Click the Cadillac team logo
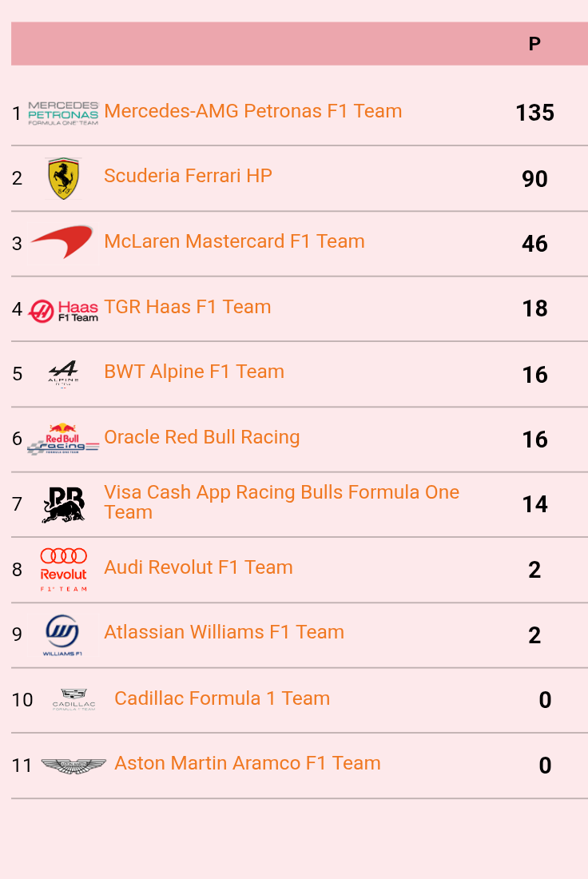The image size is (588, 879). (x=73, y=700)
